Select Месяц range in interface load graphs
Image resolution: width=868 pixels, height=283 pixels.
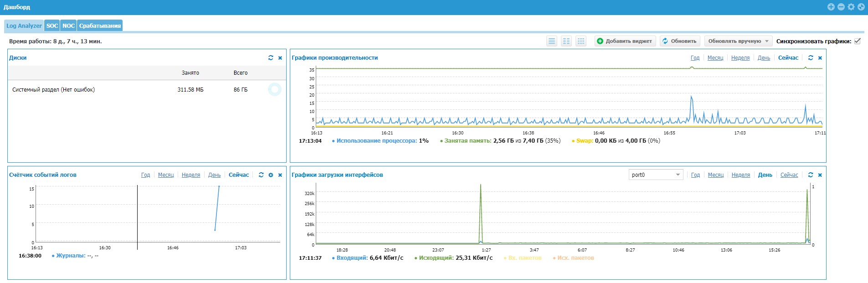[716, 175]
